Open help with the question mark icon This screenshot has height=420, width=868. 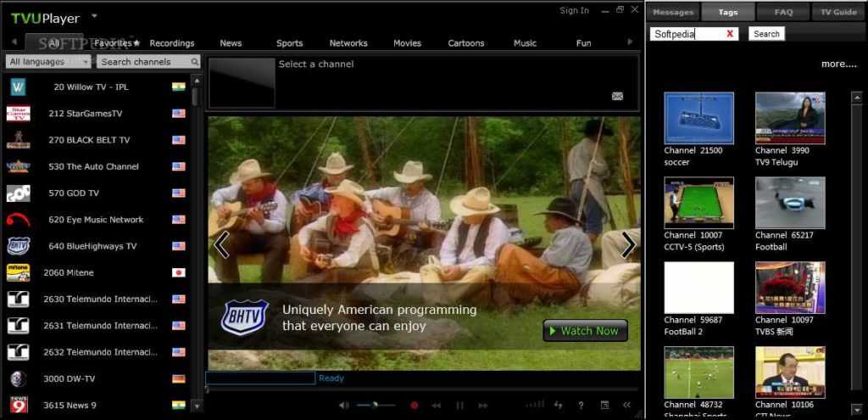coord(581,406)
